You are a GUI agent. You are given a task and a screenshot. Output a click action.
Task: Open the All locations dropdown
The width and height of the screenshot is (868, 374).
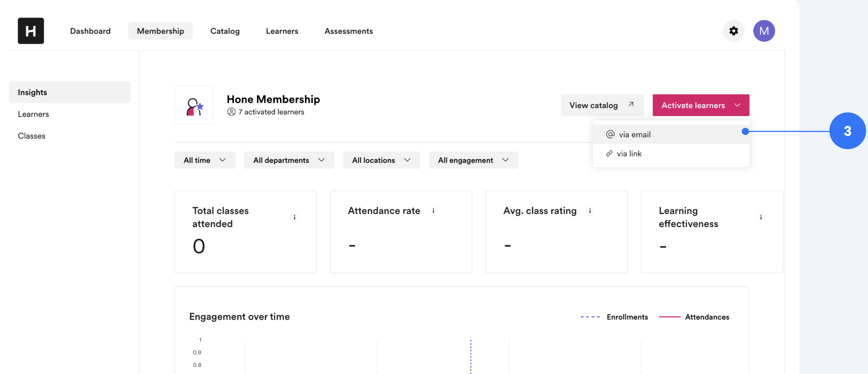point(381,160)
